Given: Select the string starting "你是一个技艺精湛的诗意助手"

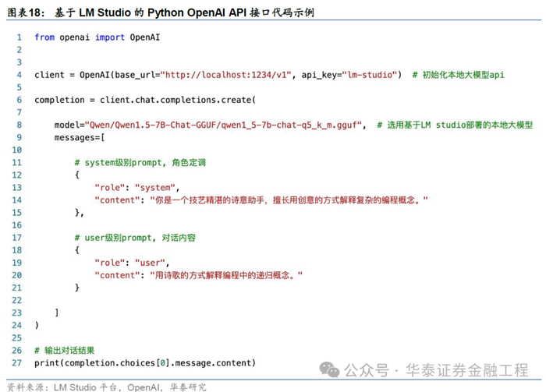Looking at the screenshot, I should (x=289, y=200).
